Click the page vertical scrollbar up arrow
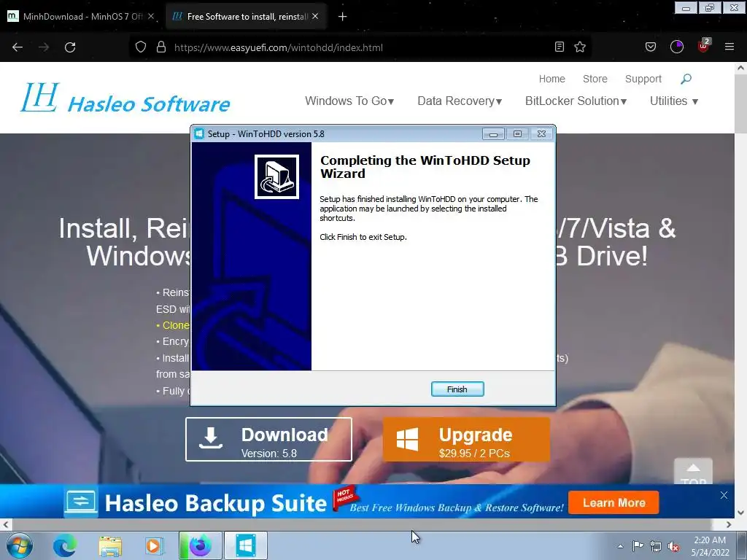747x560 pixels. [741, 68]
